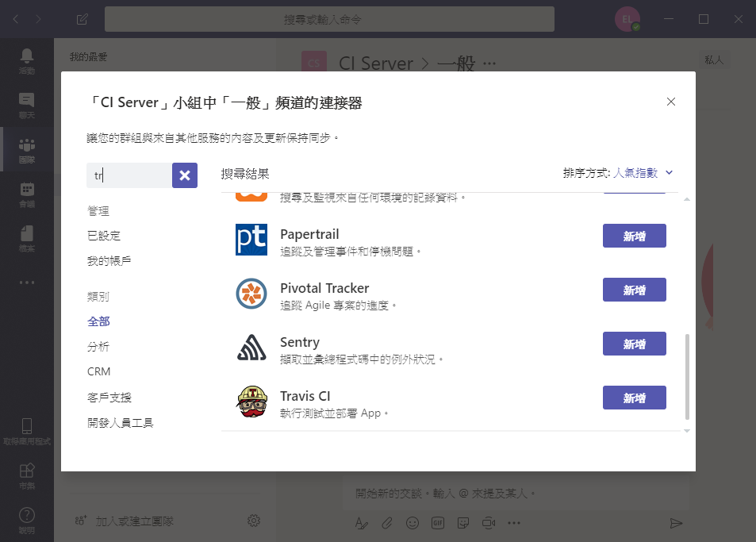756x542 pixels.
Task: Close the connectors dialog
Action: (670, 102)
